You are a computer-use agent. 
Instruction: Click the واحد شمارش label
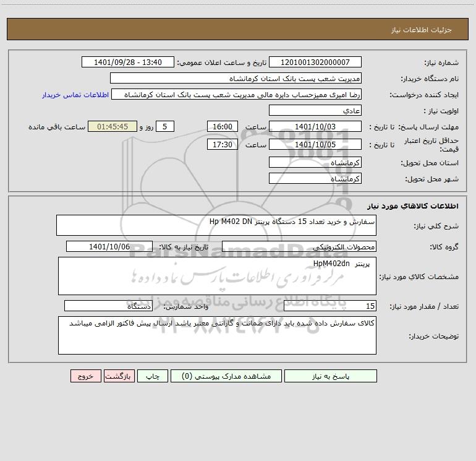tap(186, 306)
